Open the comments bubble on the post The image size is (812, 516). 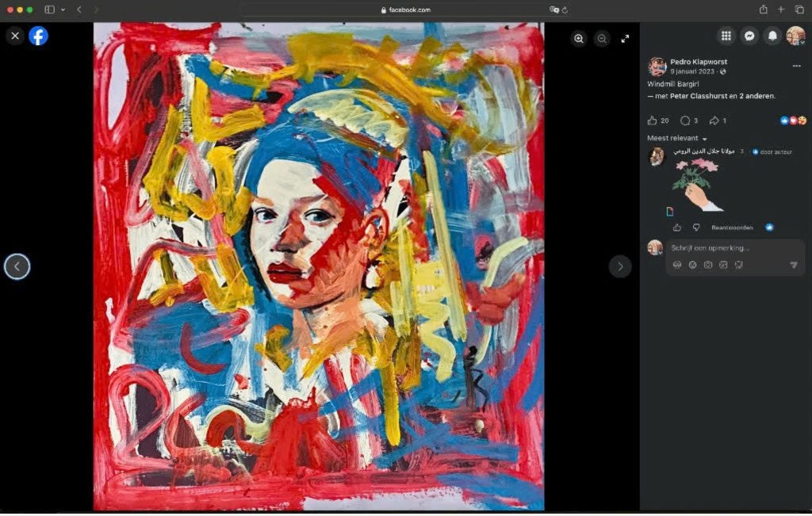pos(685,120)
